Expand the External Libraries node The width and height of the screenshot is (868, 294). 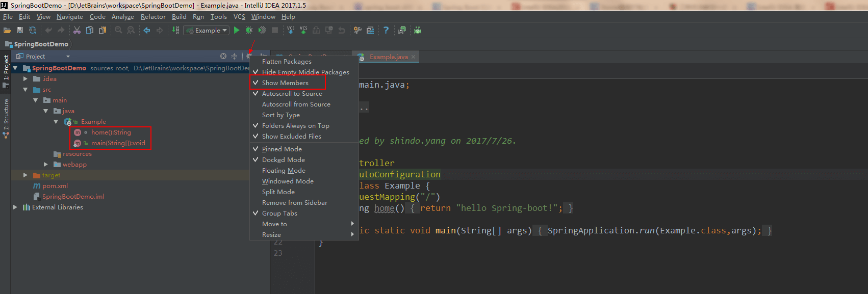pos(15,207)
